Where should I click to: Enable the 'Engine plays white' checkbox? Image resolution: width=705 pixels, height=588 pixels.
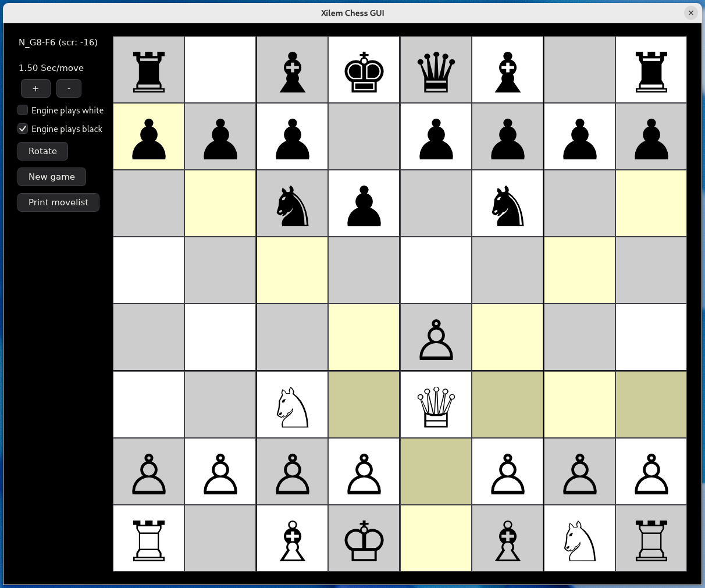pyautogui.click(x=23, y=110)
